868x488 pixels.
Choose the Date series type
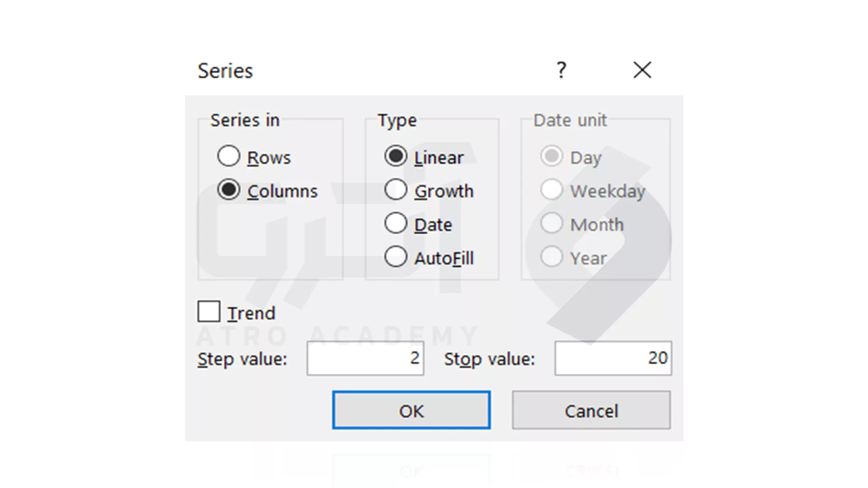(396, 223)
